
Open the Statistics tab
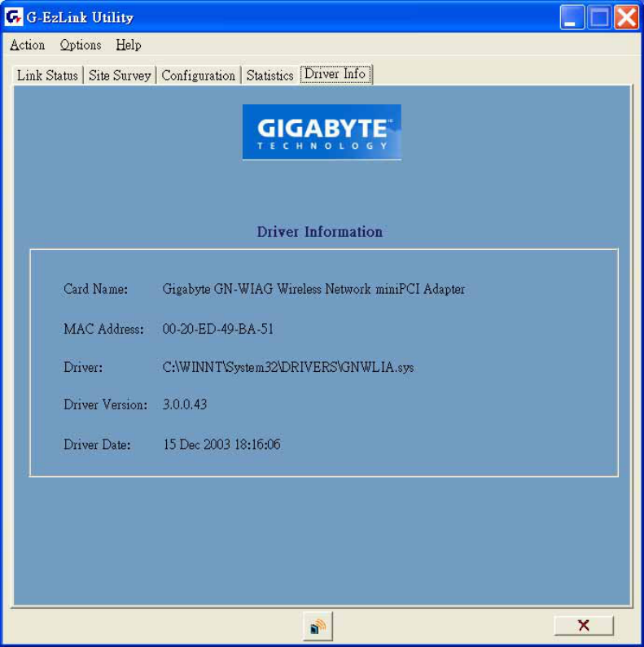(x=270, y=76)
